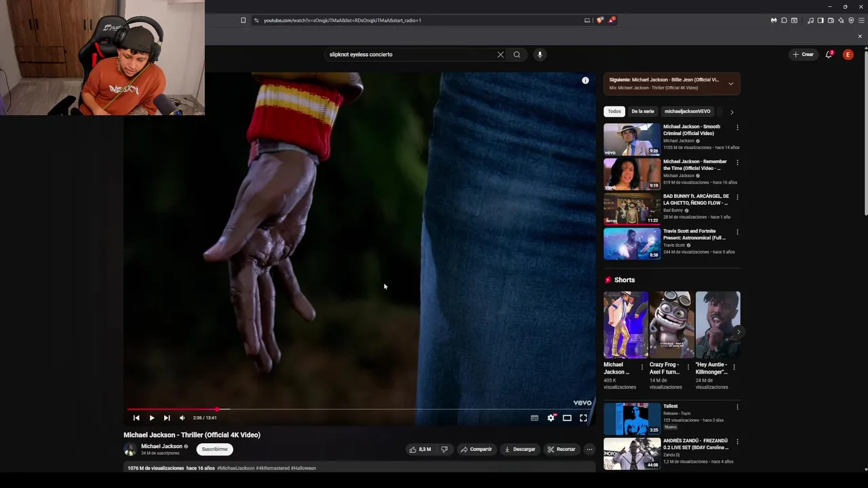This screenshot has height=488, width=868.
Task: Click the Brave Rewards triangle icon
Action: (x=611, y=20)
